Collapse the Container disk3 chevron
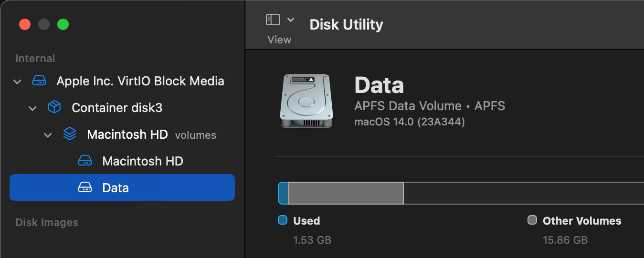Screen dimensions: 644x258 pos(32,108)
